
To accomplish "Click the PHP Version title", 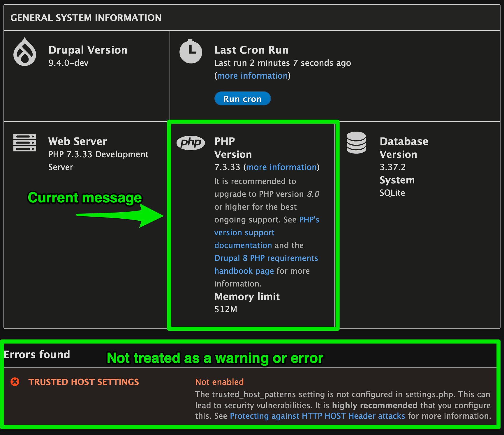I will tap(233, 148).
